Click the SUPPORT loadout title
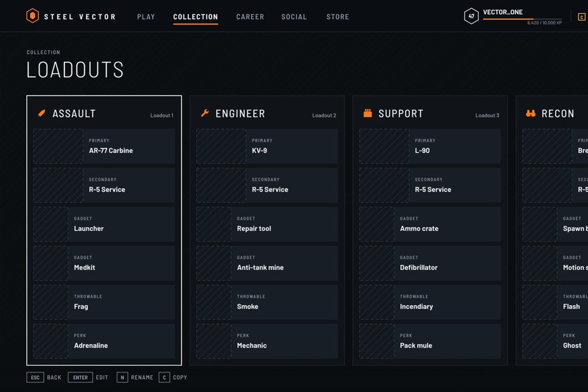588x392 pixels. (x=401, y=114)
